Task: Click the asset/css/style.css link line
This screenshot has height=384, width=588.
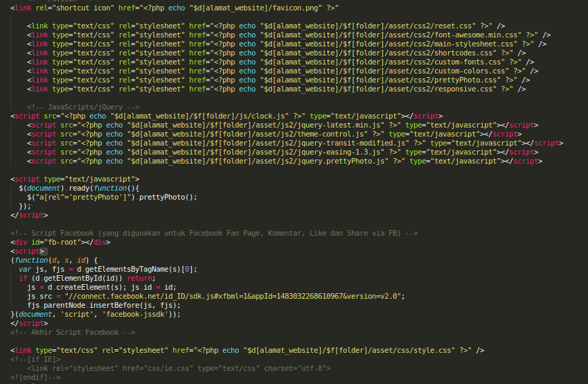Action: [247, 350]
